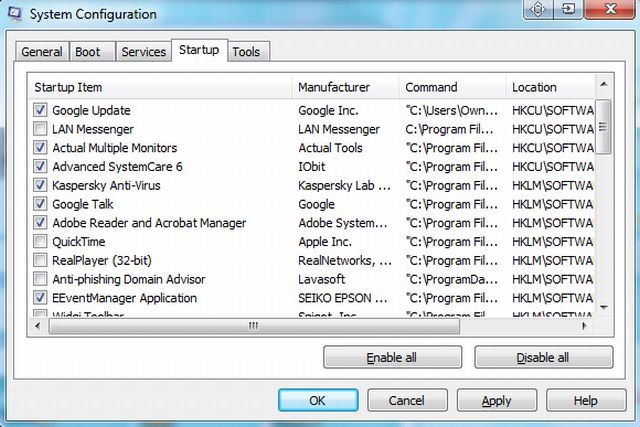
Task: Uncheck Actual Multiple Monitors checkbox
Action: 40,147
